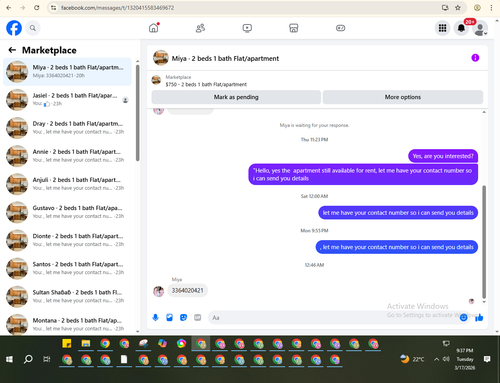500x383 pixels.
Task: Open the emoji picker in composer
Action: pyautogui.click(x=463, y=318)
